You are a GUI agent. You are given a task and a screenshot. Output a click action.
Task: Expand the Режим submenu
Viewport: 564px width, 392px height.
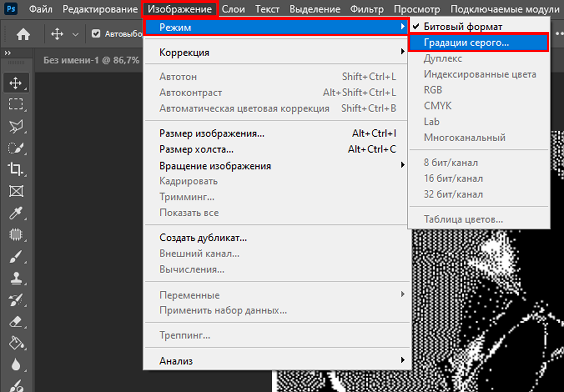pyautogui.click(x=276, y=27)
